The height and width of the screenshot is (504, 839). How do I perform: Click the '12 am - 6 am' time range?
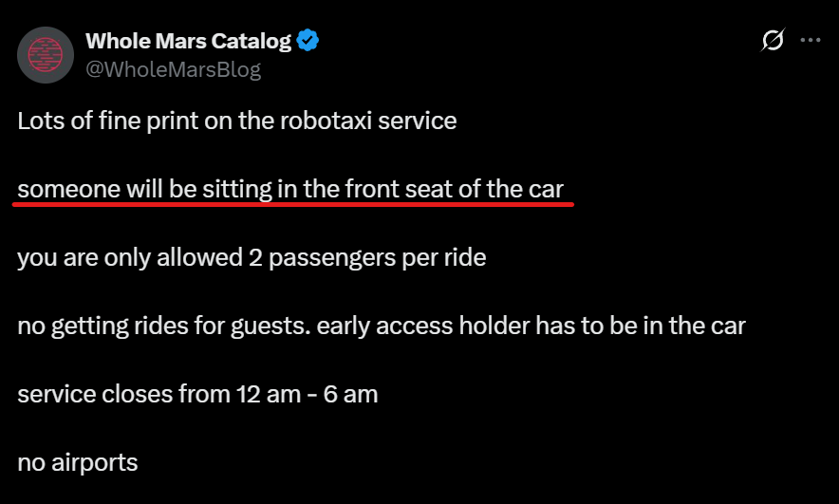pyautogui.click(x=308, y=394)
